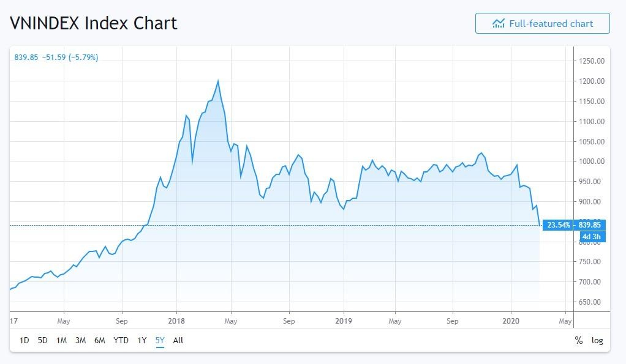Click the chart icon in Full-featured button
Viewport: 626px width, 364px height.
coord(499,23)
